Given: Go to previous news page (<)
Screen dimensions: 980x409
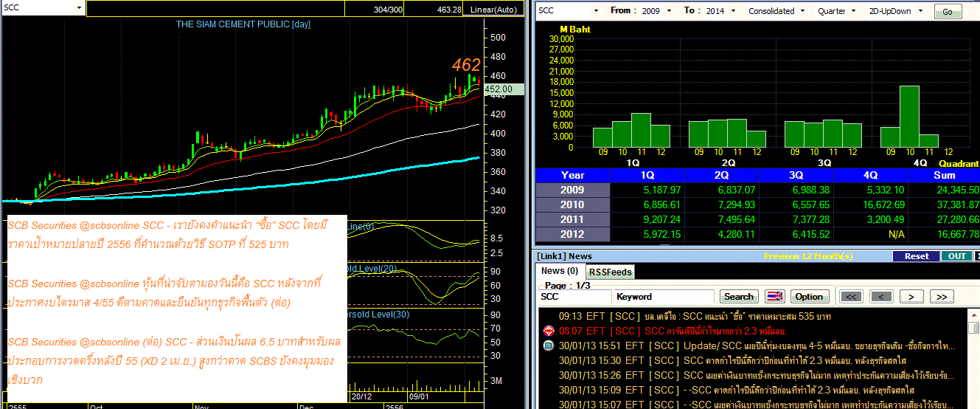Looking at the screenshot, I should point(880,296).
